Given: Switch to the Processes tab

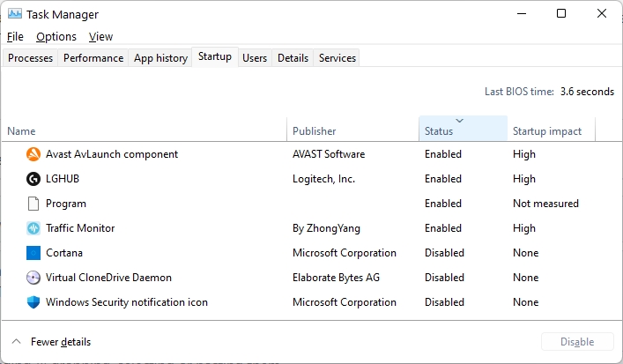Looking at the screenshot, I should [x=30, y=58].
